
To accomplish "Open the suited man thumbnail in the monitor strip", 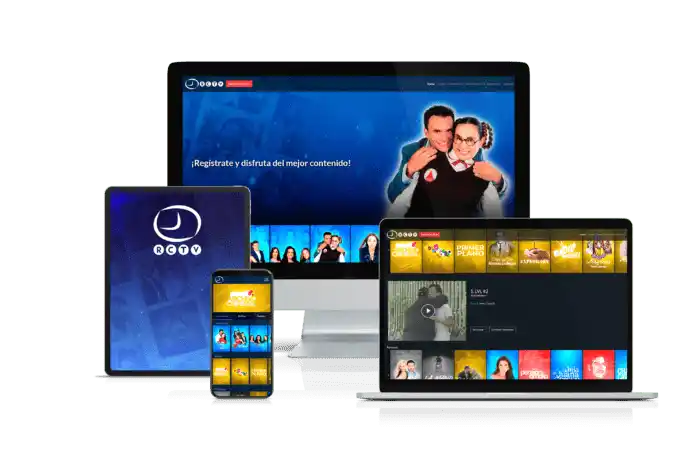I will coord(260,244).
